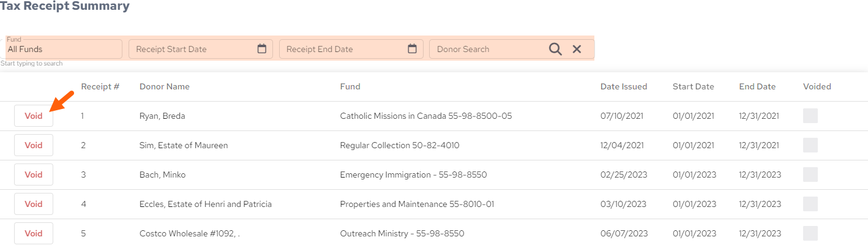Void receipt 1 for Ryan, Breda
This screenshot has height=248, width=868.
34,116
